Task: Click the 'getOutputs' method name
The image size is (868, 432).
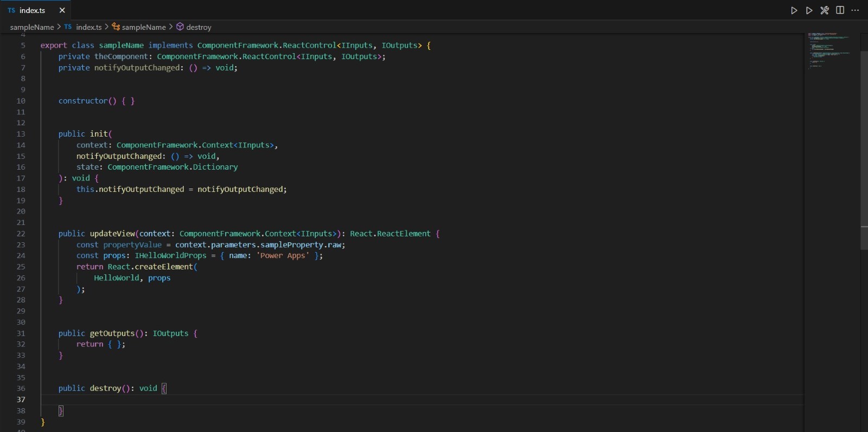Action: [112, 333]
